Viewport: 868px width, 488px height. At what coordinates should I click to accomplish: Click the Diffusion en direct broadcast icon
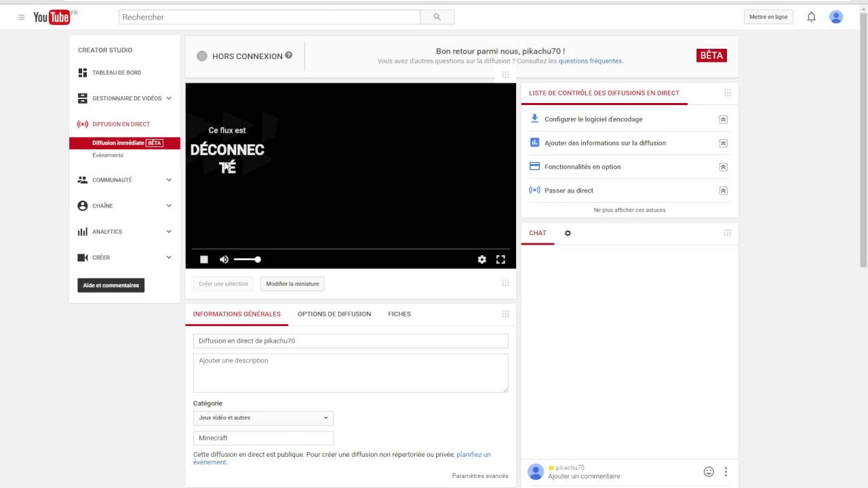[x=83, y=124]
